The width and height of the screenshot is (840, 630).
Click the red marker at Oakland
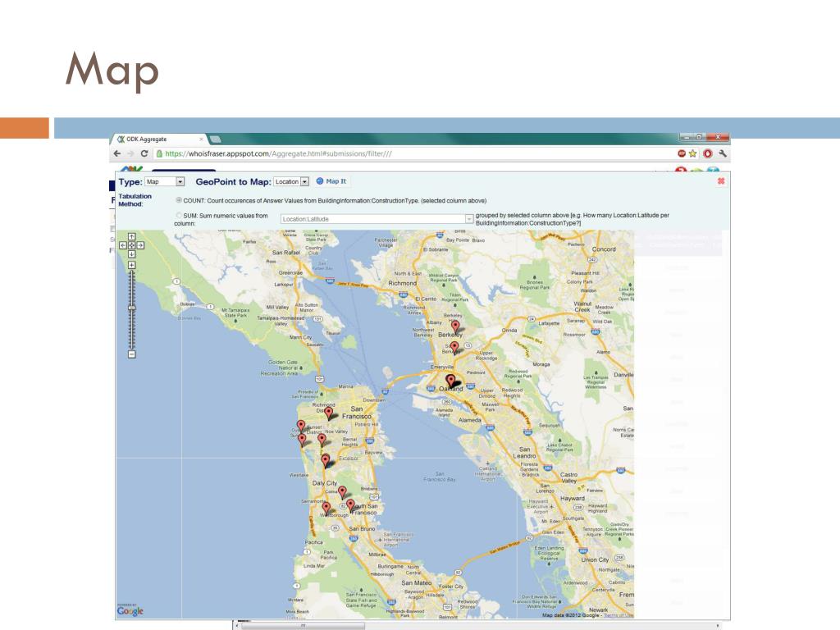point(451,381)
